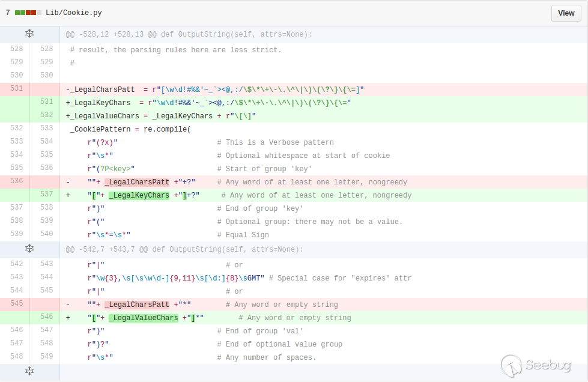
Task: Expand hidden lines between 540 and 543
Action: pos(29,249)
